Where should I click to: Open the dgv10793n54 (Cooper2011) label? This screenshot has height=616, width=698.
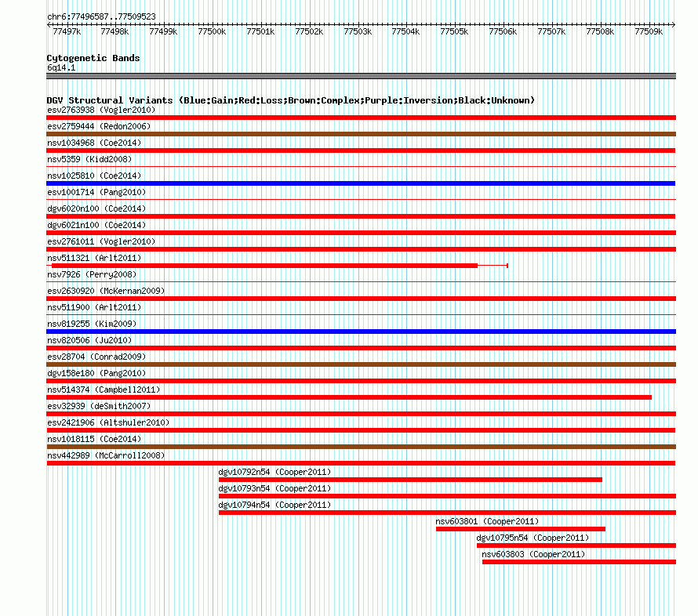274,488
